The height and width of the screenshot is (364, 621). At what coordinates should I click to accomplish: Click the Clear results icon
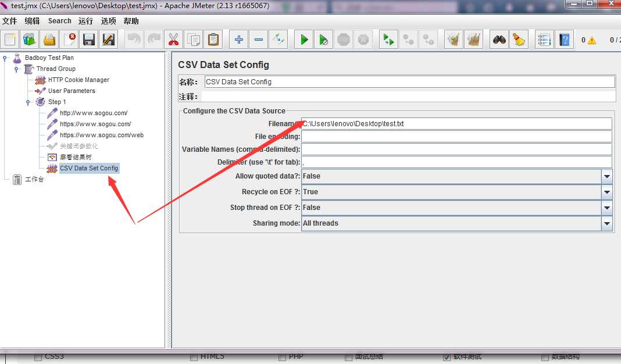454,40
